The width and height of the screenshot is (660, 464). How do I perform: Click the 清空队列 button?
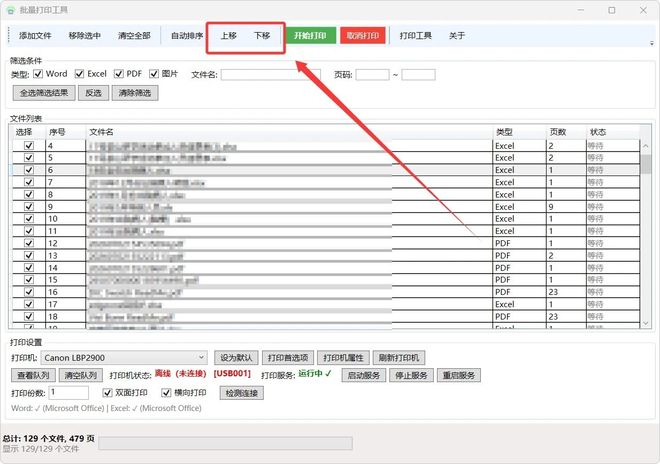(81, 375)
